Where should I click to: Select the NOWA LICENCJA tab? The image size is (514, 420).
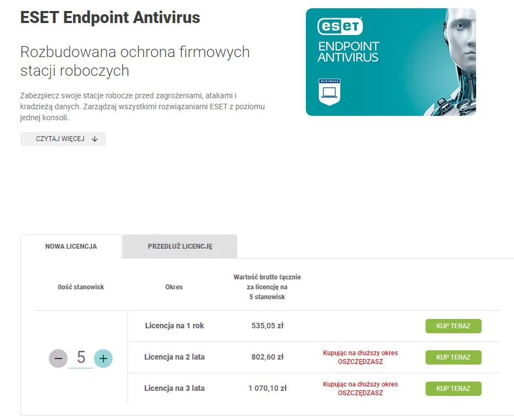tap(71, 247)
